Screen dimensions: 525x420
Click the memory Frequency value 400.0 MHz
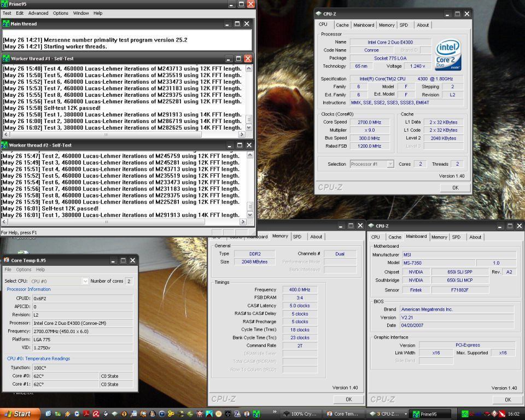[300, 290]
